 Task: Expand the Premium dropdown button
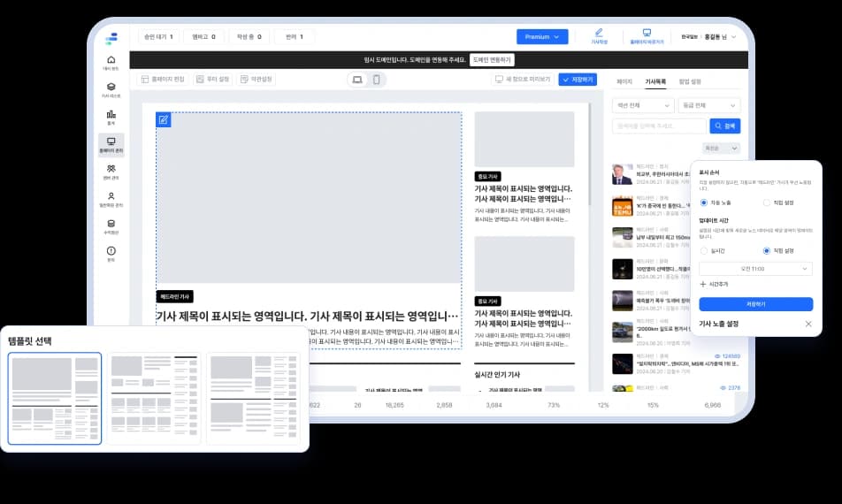pos(542,37)
